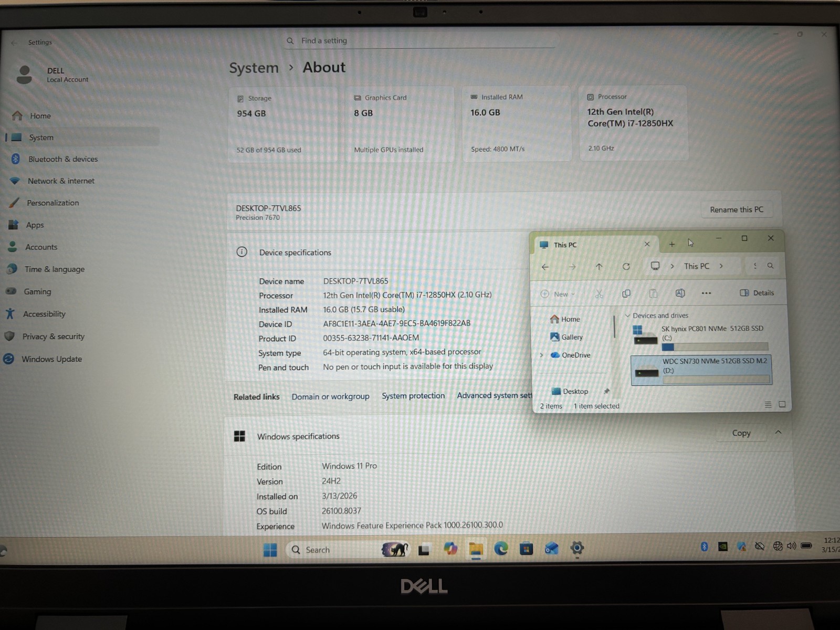Screen dimensions: 840x630
Task: Expand the OneDrive tree node in Explorer
Action: click(x=541, y=355)
